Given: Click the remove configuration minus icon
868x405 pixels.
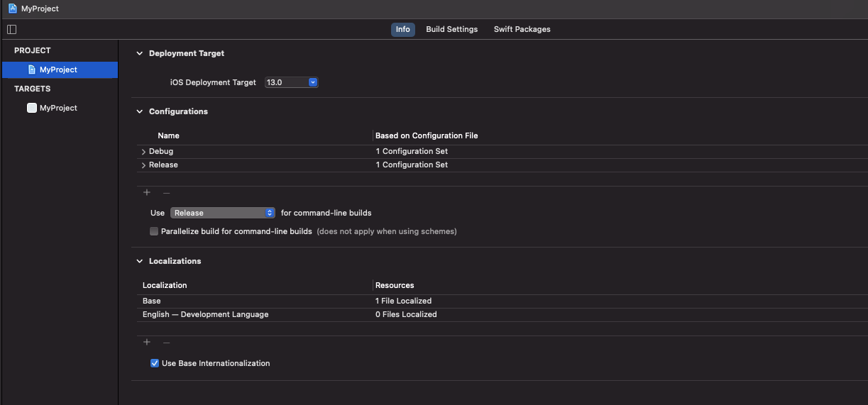Looking at the screenshot, I should pos(166,192).
